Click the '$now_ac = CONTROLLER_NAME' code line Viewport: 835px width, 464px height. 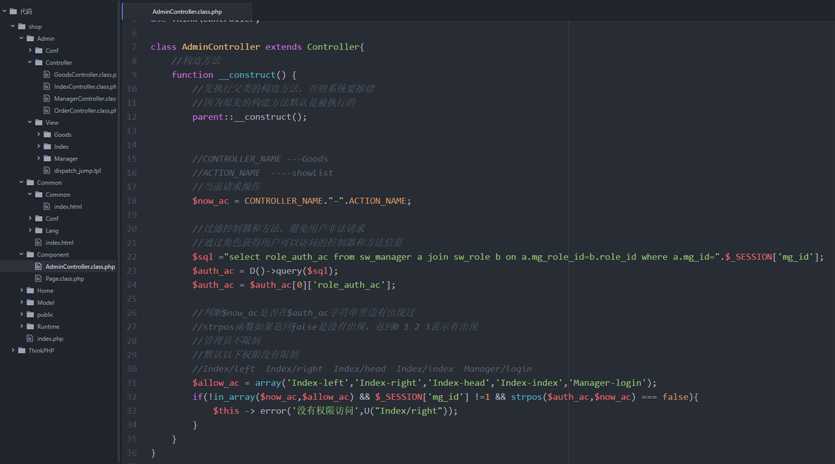(x=302, y=201)
